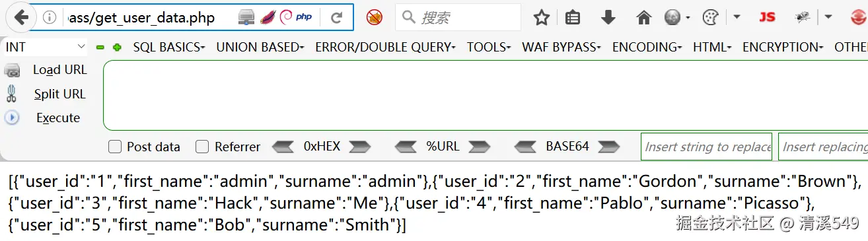Click the Debian swirl icon
868x241 pixels.
[x=285, y=17]
